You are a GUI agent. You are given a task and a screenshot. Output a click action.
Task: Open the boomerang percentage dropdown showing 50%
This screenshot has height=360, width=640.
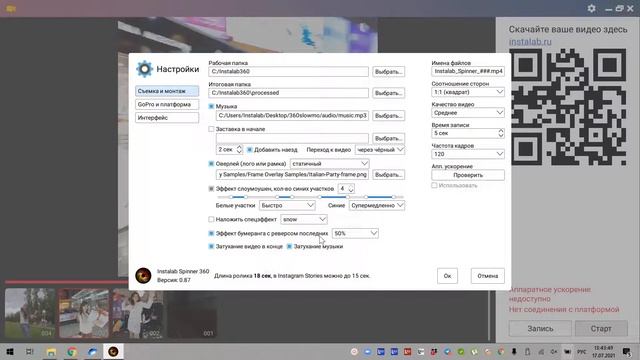click(355, 233)
